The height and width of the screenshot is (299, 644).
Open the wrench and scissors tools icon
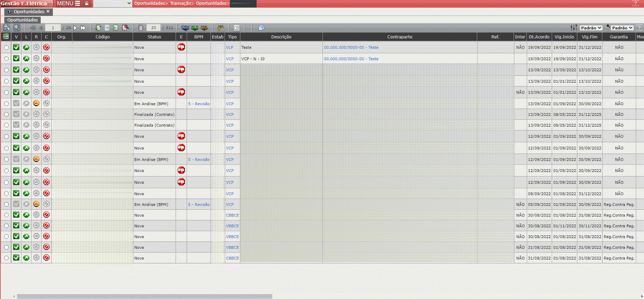coord(7,28)
